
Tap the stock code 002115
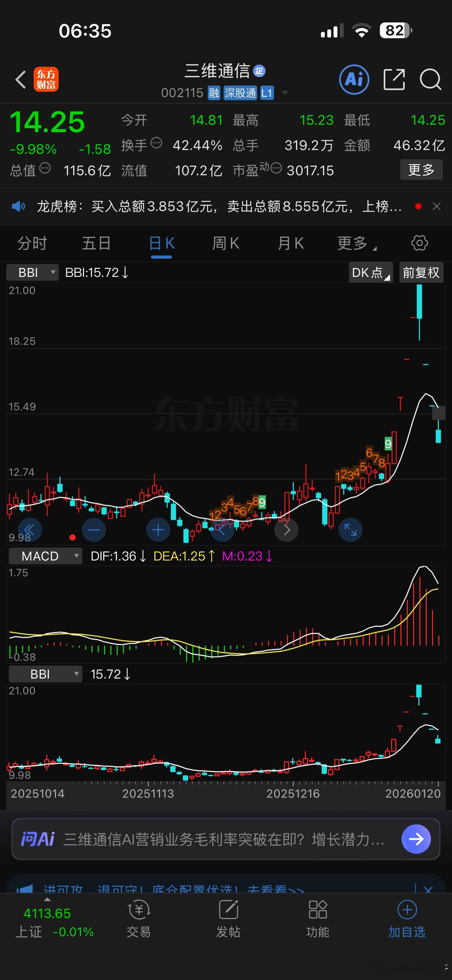182,93
